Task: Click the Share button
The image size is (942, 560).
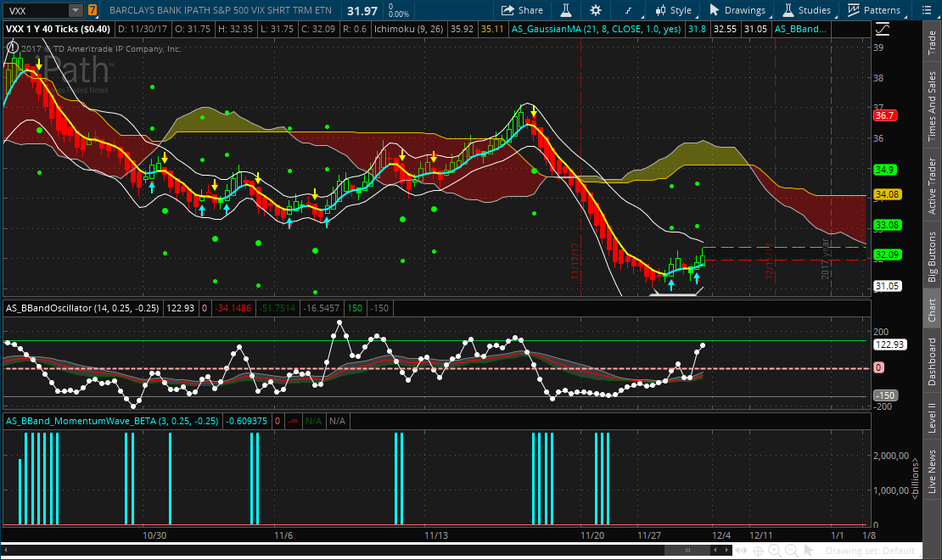Action: click(x=522, y=10)
